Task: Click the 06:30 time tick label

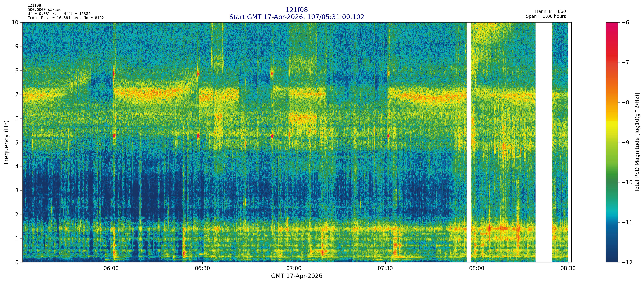Action: (202, 269)
